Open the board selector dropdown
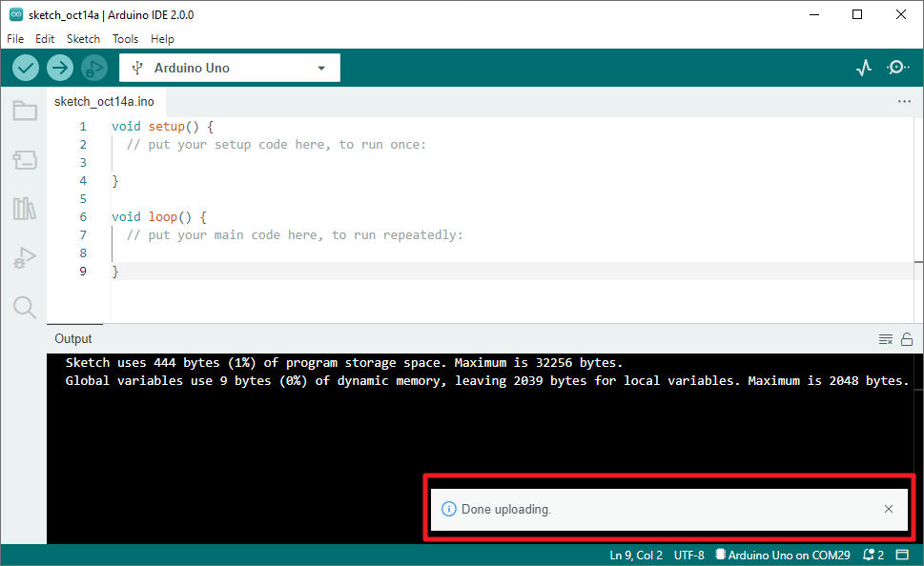Viewport: 924px width, 566px height. tap(229, 68)
